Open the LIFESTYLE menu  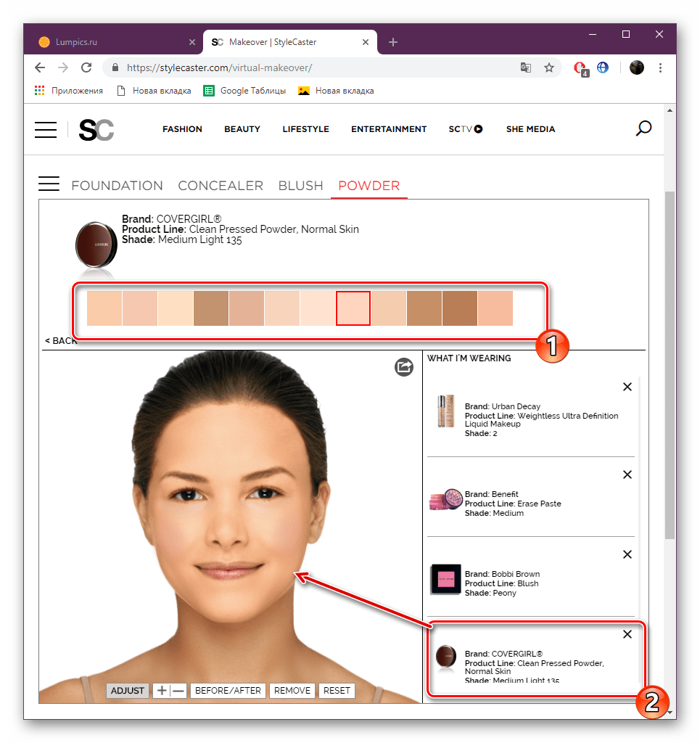[x=305, y=129]
